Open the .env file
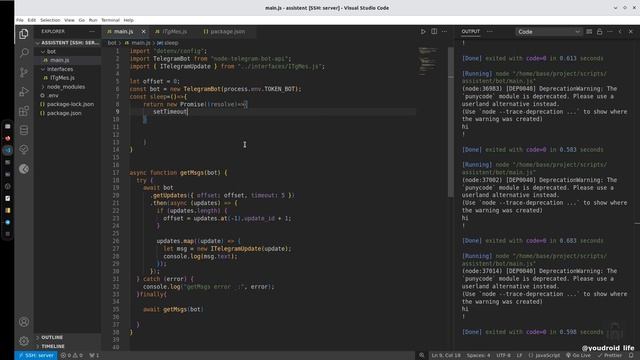Screen dimensions: 640x360 [67, 96]
